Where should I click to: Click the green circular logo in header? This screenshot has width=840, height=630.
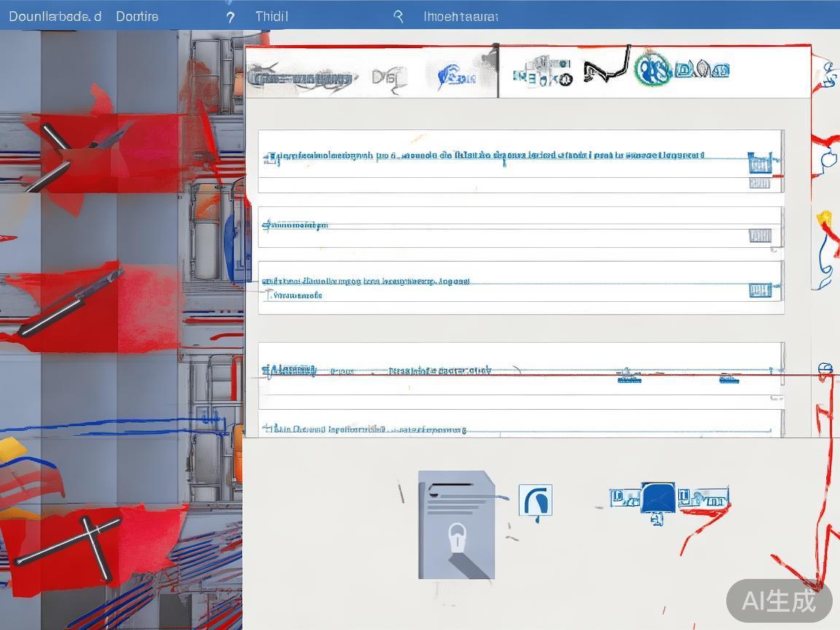point(652,70)
